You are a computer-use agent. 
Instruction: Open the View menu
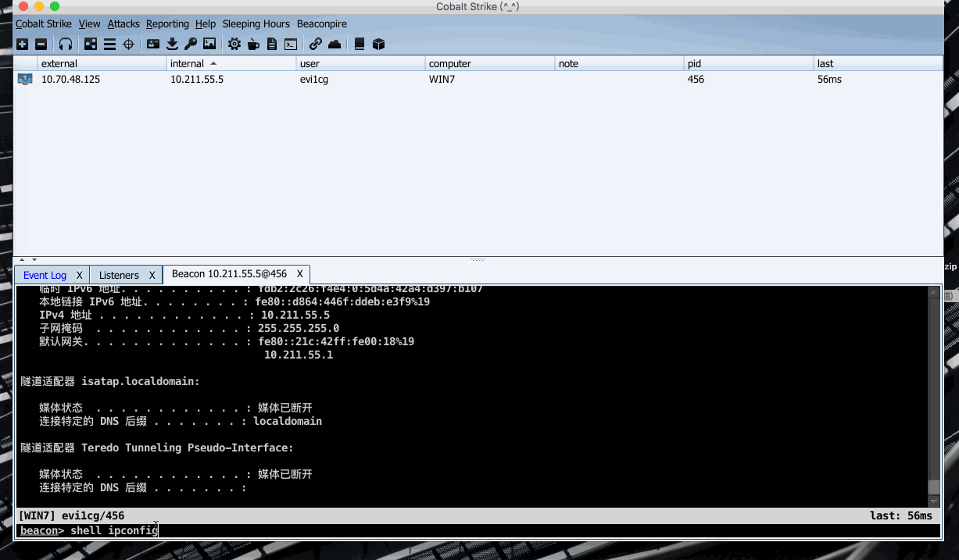point(90,24)
